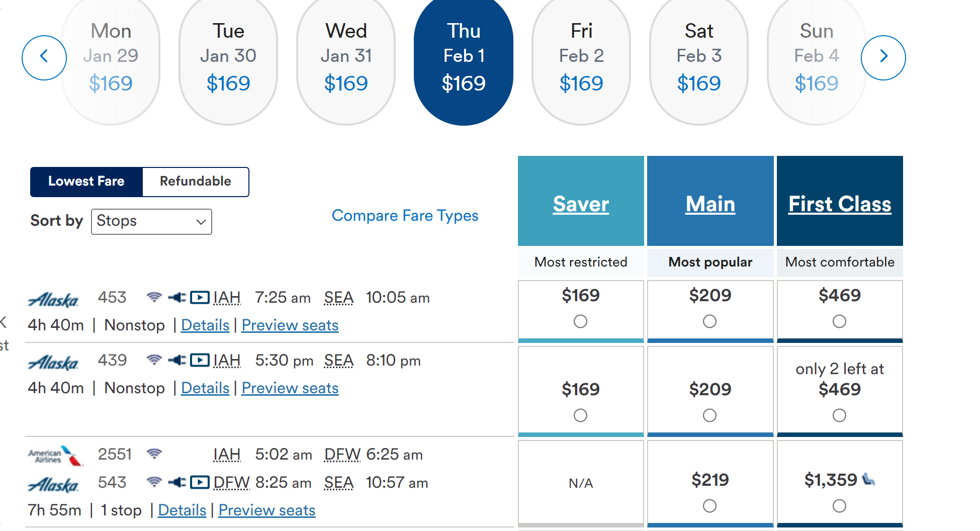980x531 pixels.
Task: Click the previous week arrow icon
Action: tap(44, 57)
